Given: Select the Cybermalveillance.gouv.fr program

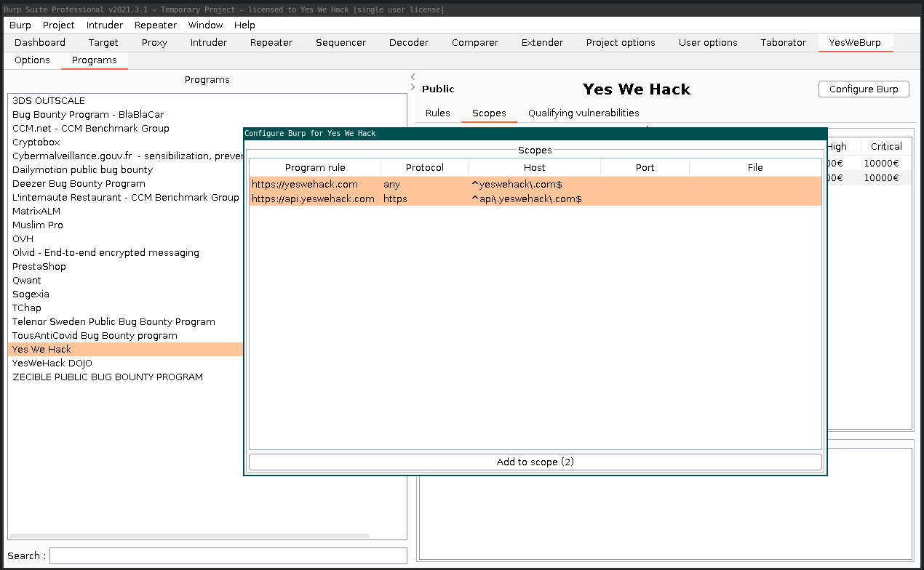Looking at the screenshot, I should (x=126, y=156).
